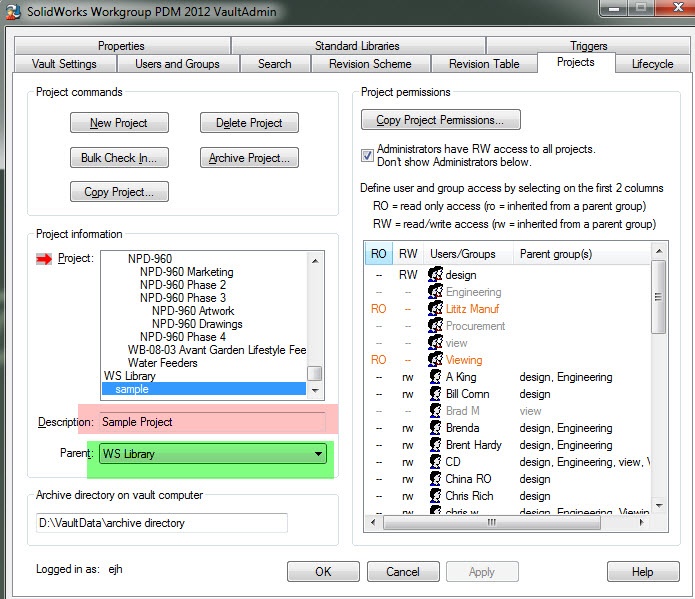Open the Revision Table tab
This screenshot has height=599, width=695.
(484, 64)
